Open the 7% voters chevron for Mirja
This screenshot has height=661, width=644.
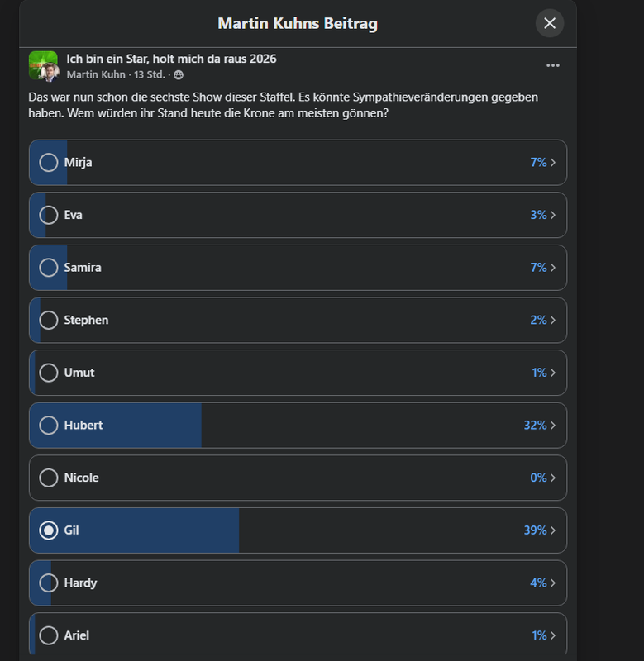[543, 163]
